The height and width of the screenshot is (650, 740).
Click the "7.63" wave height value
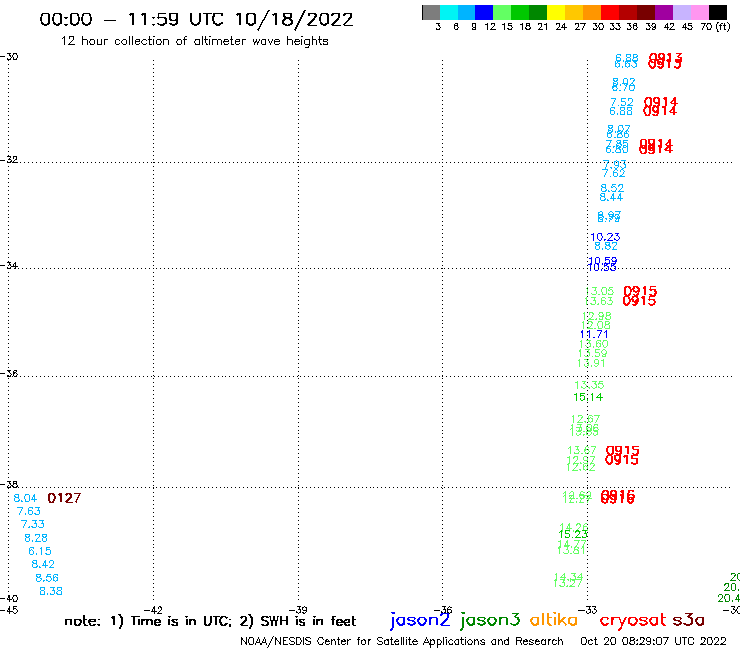pos(29,511)
